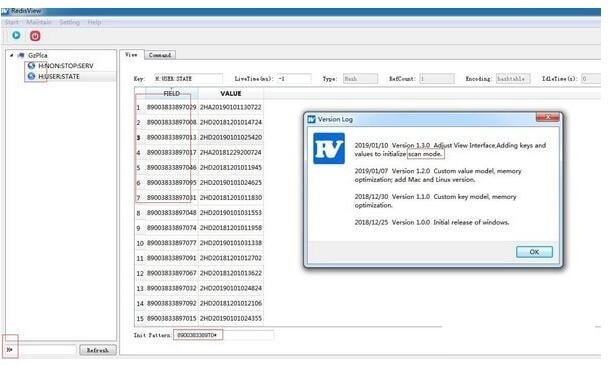Image resolution: width=611 pixels, height=365 pixels.
Task: Select field 89003833897013 in row 3
Action: (171, 138)
